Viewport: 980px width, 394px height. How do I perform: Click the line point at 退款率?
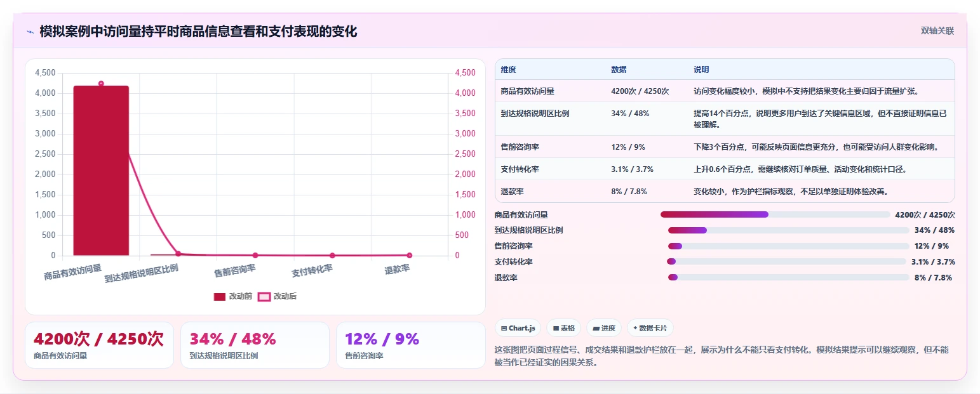tap(409, 255)
